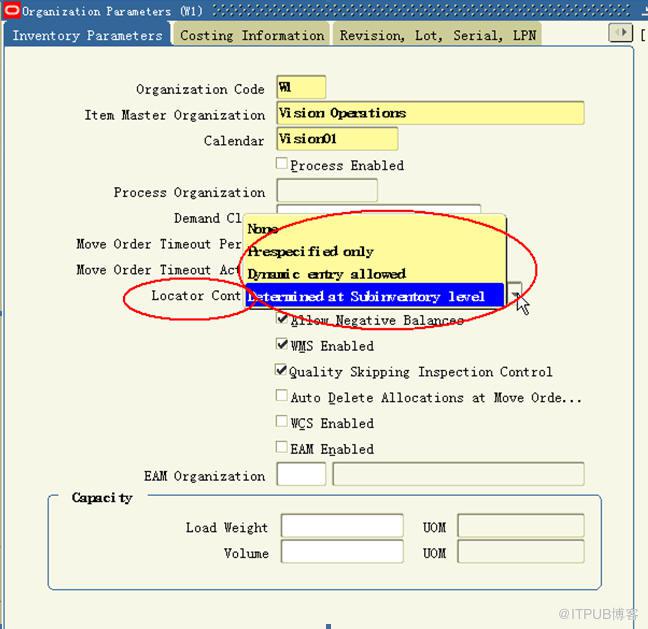The height and width of the screenshot is (629, 648).
Task: Open Revision, Lot, Serial, LPN tab
Action: [x=437, y=35]
